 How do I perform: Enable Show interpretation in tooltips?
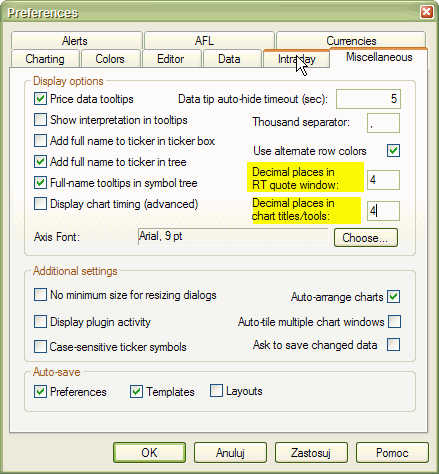[x=40, y=120]
